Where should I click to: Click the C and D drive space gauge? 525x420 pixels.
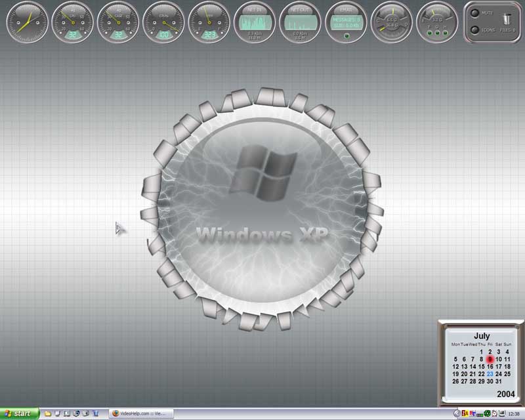pyautogui.click(x=391, y=22)
